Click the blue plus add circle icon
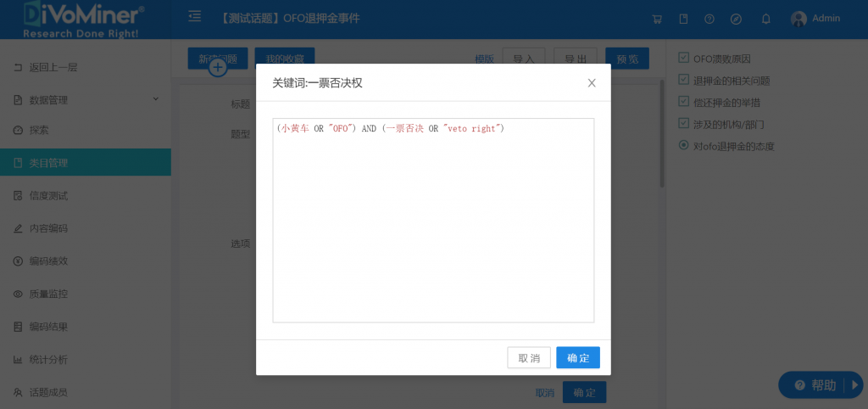 pos(218,67)
